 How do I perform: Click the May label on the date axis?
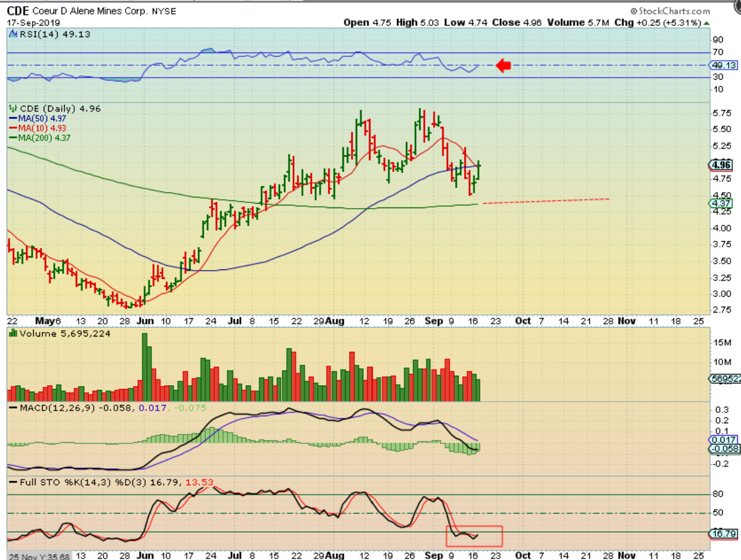45,321
